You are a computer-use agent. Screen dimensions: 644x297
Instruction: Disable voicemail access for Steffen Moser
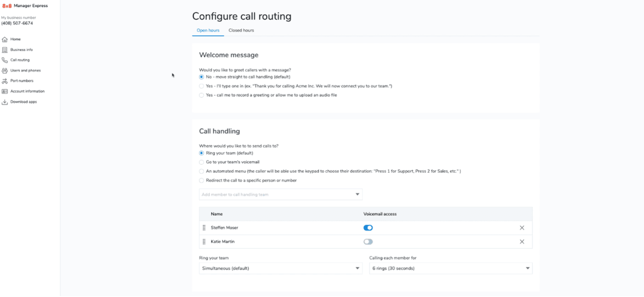[x=368, y=228]
